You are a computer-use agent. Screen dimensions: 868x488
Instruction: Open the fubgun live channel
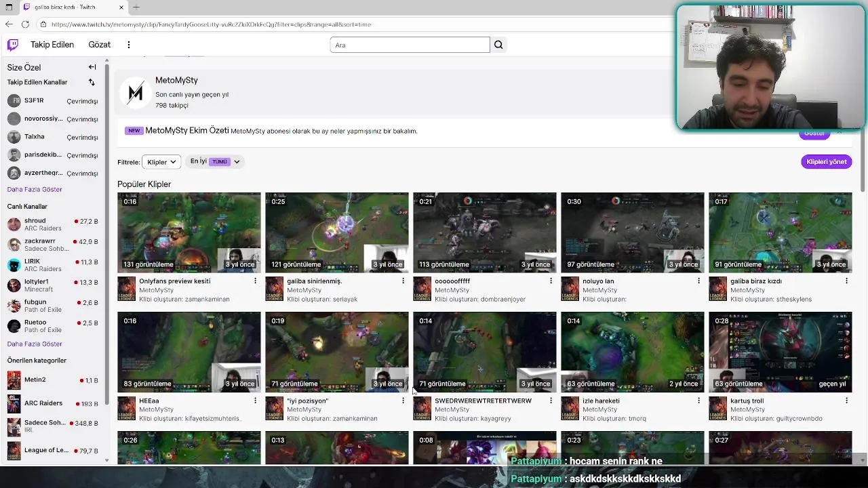(x=54, y=306)
